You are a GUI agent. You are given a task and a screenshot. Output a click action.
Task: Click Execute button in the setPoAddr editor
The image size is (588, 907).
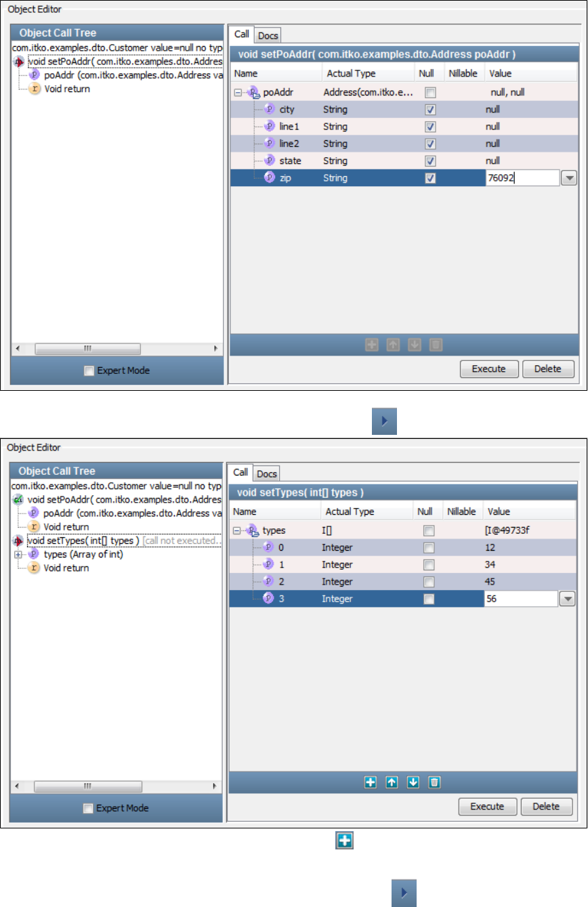tap(489, 369)
